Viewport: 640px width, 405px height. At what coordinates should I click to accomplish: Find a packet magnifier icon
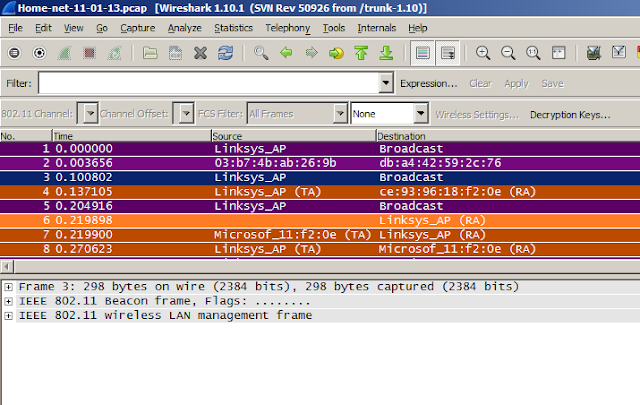[x=261, y=53]
